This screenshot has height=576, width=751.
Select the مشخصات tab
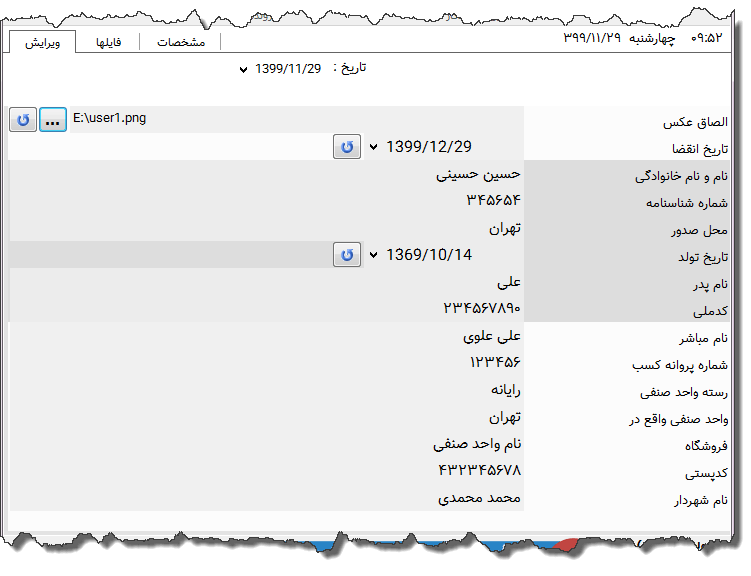pyautogui.click(x=181, y=42)
